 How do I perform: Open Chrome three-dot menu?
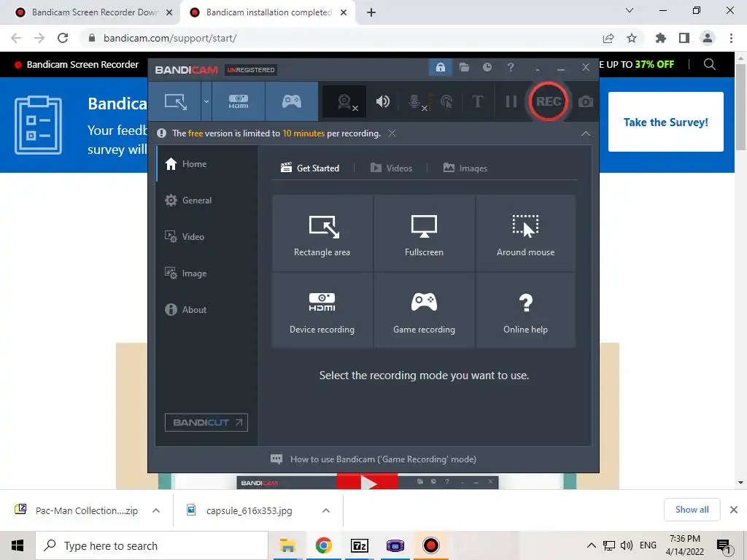pyautogui.click(x=731, y=38)
